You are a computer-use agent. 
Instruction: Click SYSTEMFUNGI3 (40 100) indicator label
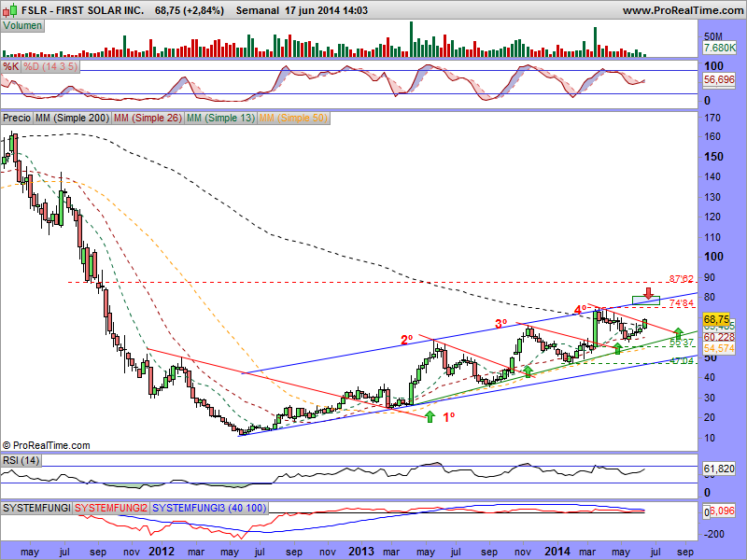pyautogui.click(x=209, y=508)
